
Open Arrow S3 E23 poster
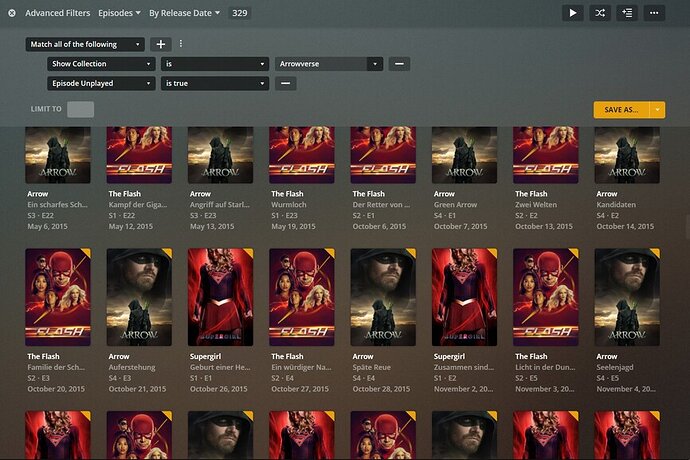click(220, 155)
